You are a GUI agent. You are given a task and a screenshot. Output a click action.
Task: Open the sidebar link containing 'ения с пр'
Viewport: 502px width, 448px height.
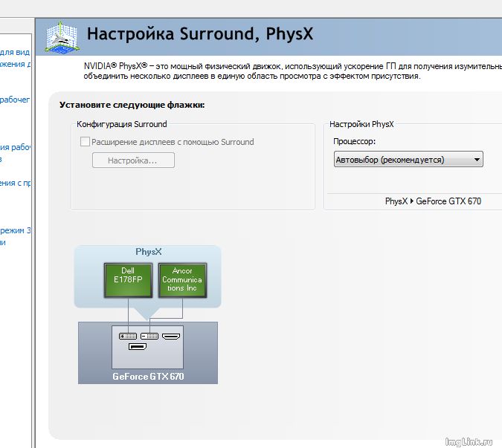[x=15, y=183]
